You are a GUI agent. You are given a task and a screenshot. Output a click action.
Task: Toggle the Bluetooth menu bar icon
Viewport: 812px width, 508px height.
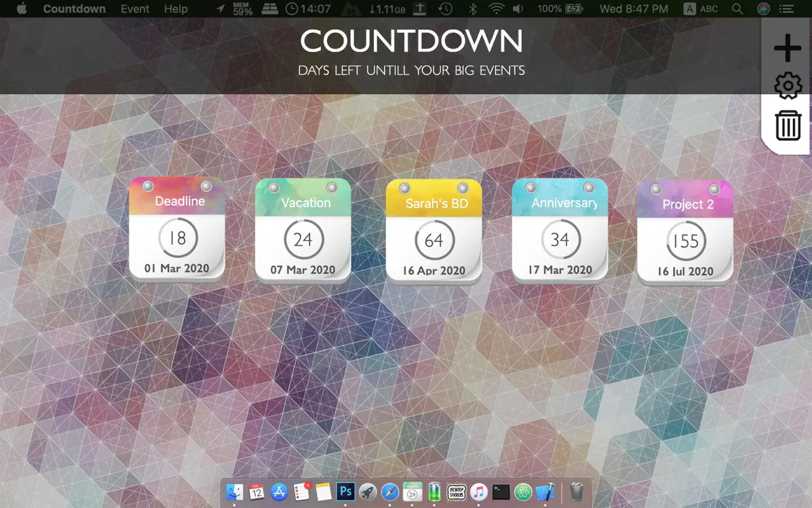(x=473, y=9)
